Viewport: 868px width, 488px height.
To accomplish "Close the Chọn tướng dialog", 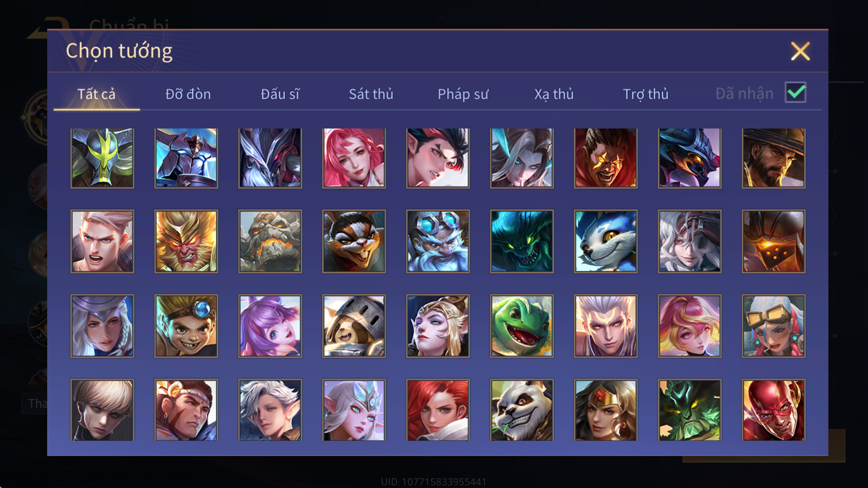I will [800, 51].
